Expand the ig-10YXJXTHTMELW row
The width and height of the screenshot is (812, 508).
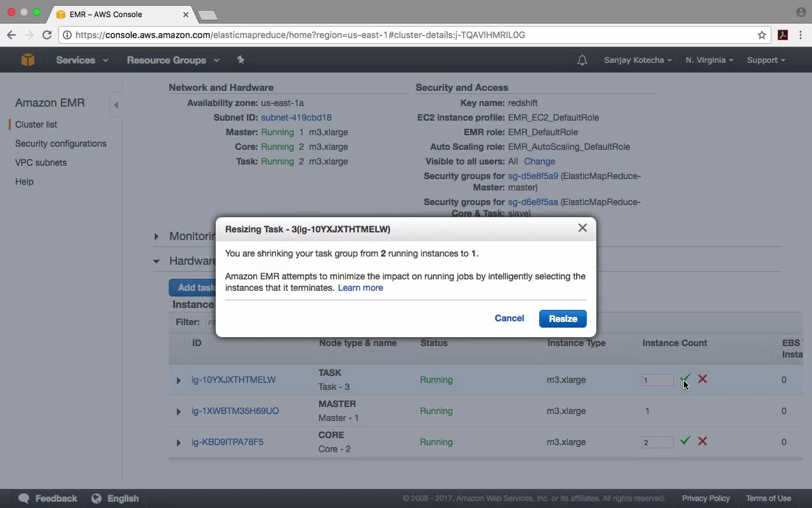(178, 380)
